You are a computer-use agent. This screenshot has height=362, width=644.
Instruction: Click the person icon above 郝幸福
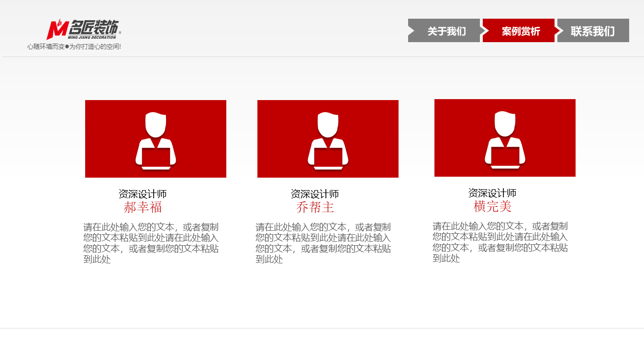click(155, 140)
